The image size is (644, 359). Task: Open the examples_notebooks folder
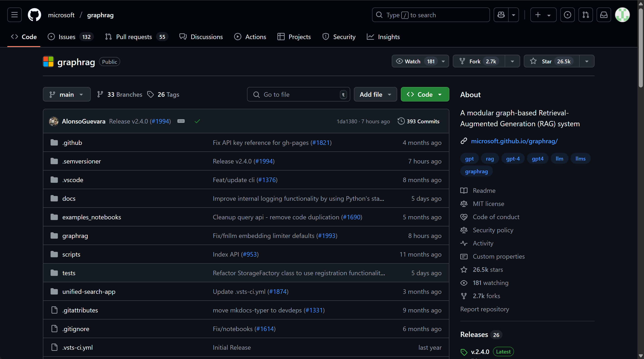91,217
